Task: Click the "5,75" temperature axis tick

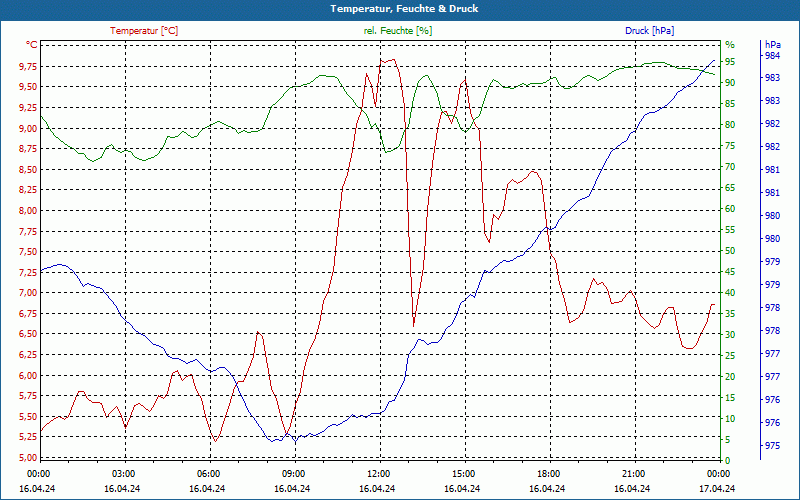Action: (29, 395)
